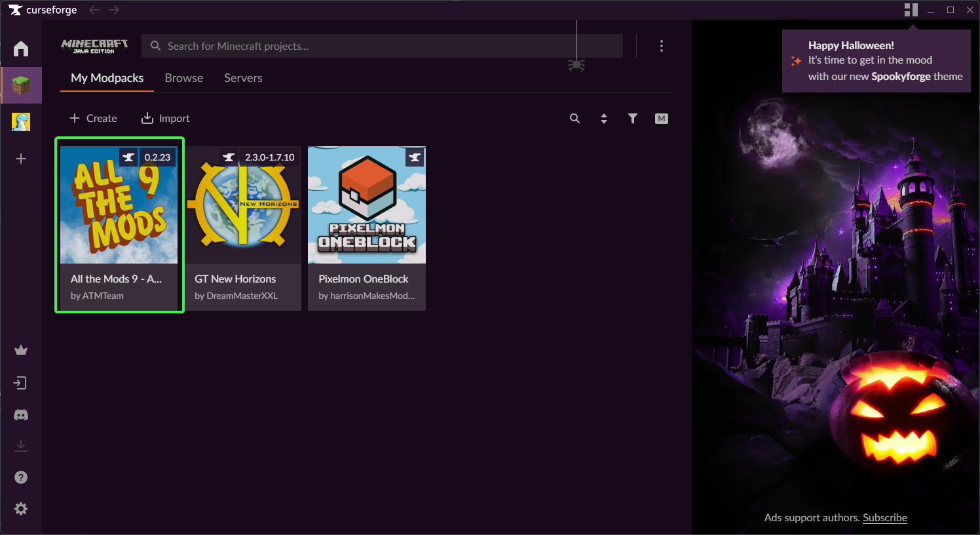
Task: Click the Spookyforge theme notification
Action: point(876,61)
